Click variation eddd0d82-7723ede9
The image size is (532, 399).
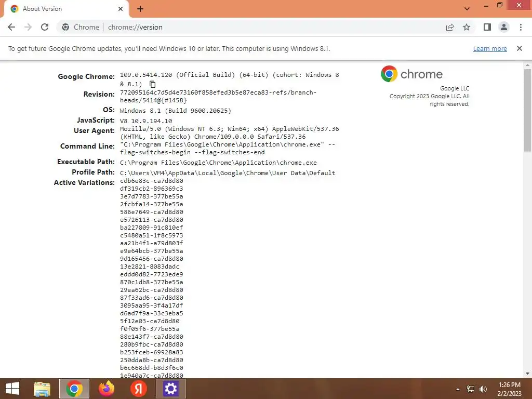point(151,274)
